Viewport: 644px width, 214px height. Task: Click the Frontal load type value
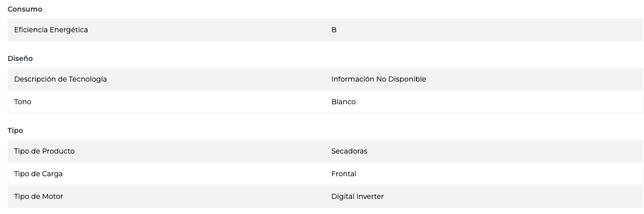click(x=343, y=174)
